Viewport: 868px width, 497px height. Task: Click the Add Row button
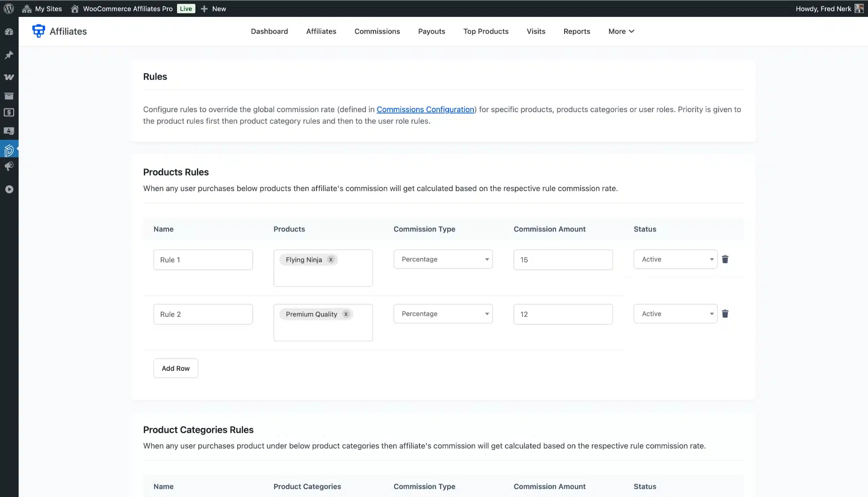pyautogui.click(x=176, y=368)
